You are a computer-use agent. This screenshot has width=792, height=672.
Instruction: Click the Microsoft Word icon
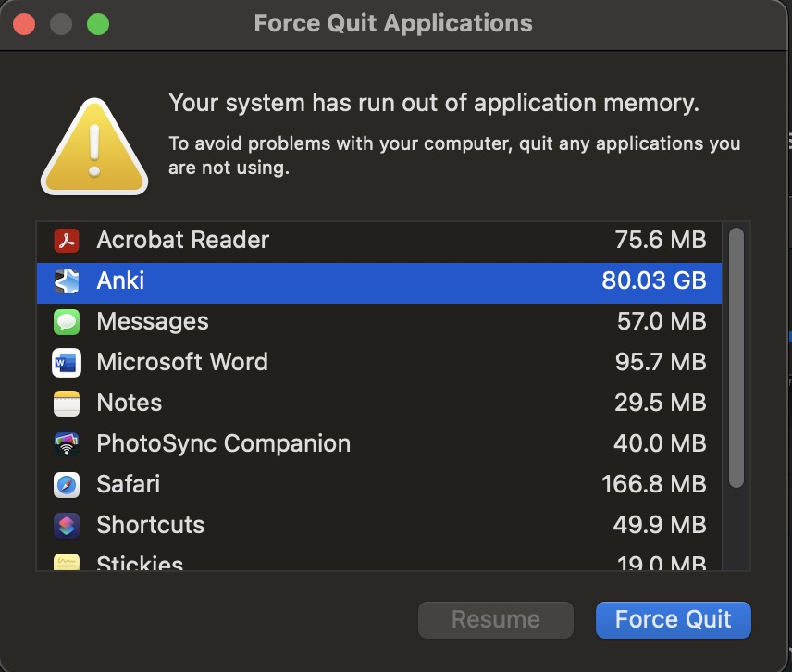(67, 363)
